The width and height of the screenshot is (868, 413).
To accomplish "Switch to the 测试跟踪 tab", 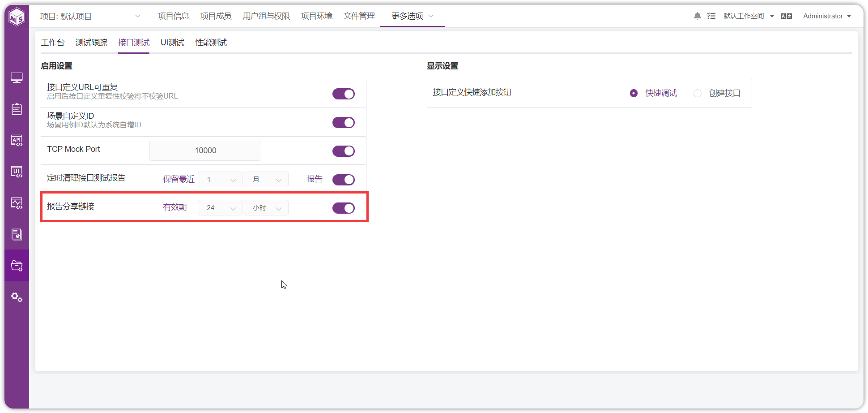I will 91,43.
